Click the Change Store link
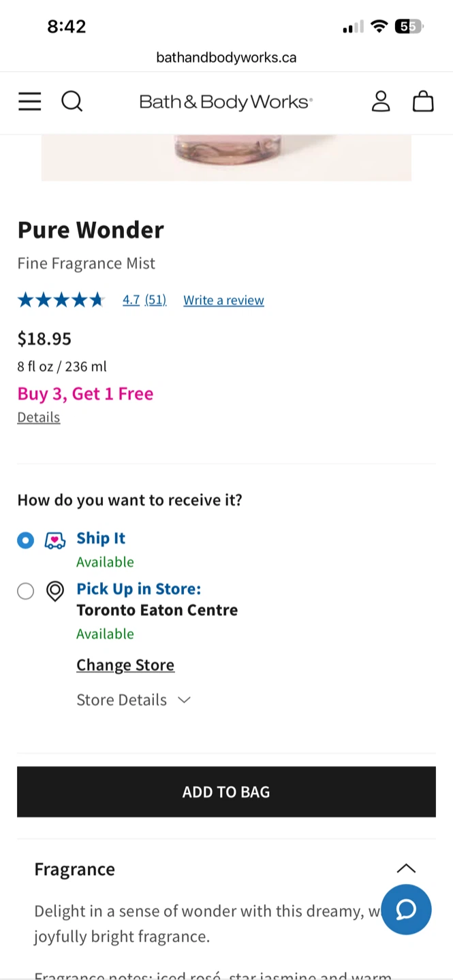Viewport: 453px width, 980px height. click(125, 665)
